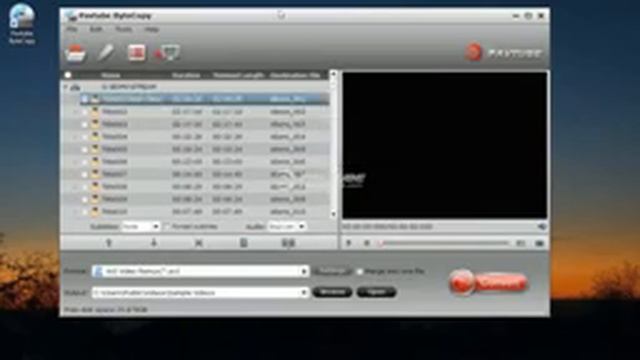Screen dimensions: 640x360
Task: Click the play button under the preview
Action: (349, 243)
